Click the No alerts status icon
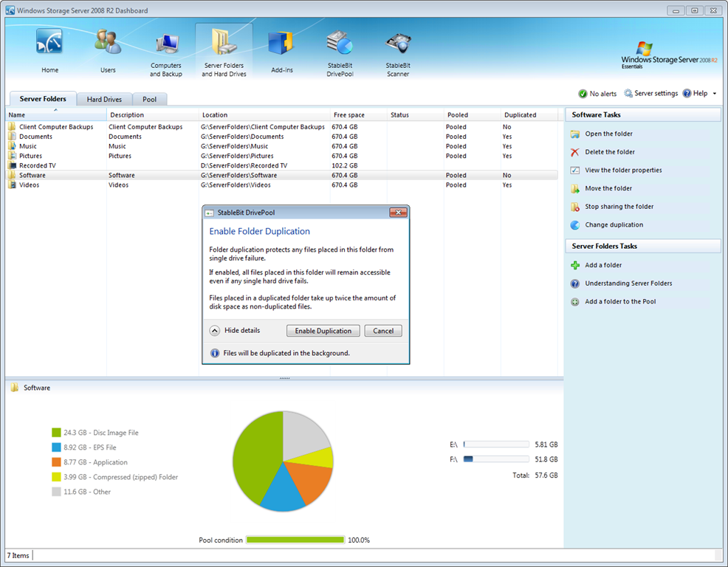728x567 pixels. point(583,94)
